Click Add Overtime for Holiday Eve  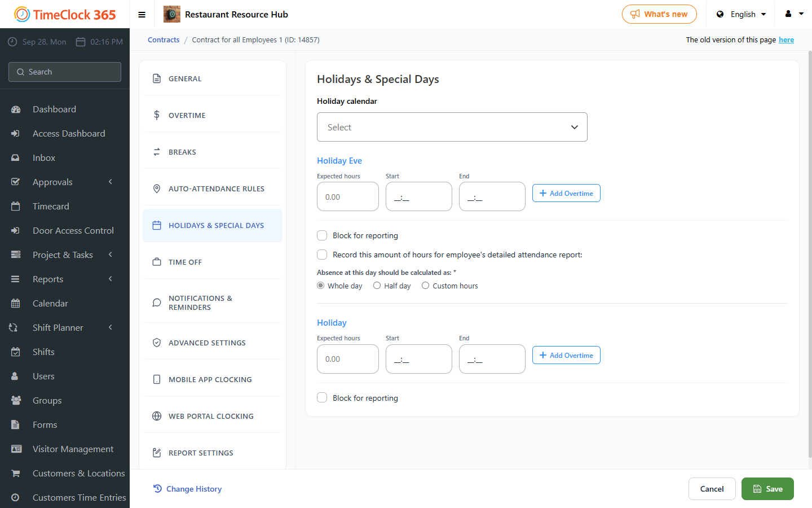tap(566, 193)
